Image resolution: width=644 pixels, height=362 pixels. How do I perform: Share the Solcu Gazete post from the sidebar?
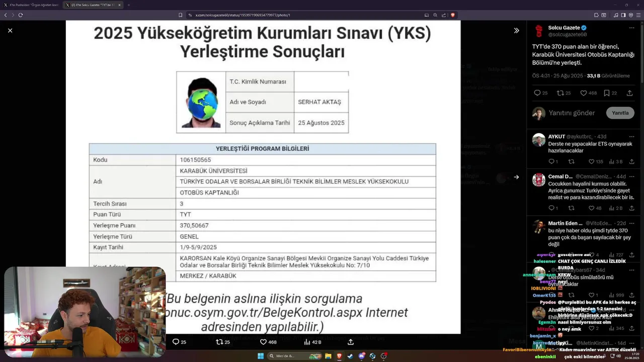[x=629, y=93]
